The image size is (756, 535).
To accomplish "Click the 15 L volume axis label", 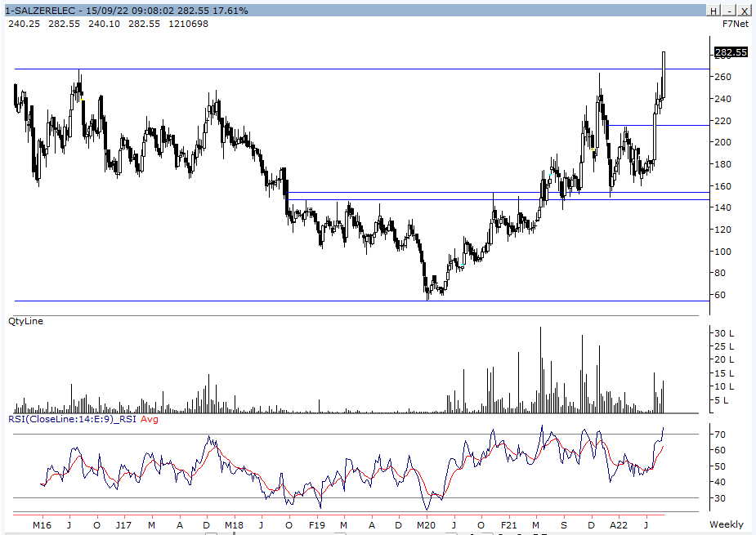I will tap(724, 373).
